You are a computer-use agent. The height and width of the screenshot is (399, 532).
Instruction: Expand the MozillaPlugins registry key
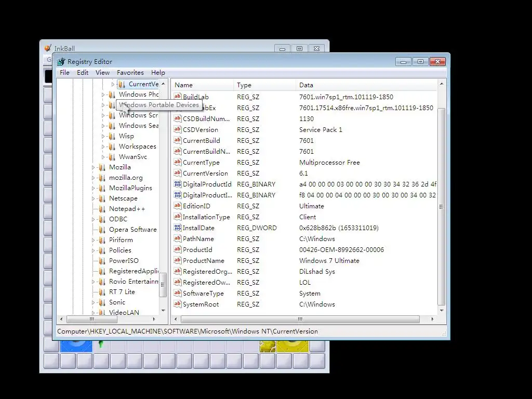[x=94, y=188]
